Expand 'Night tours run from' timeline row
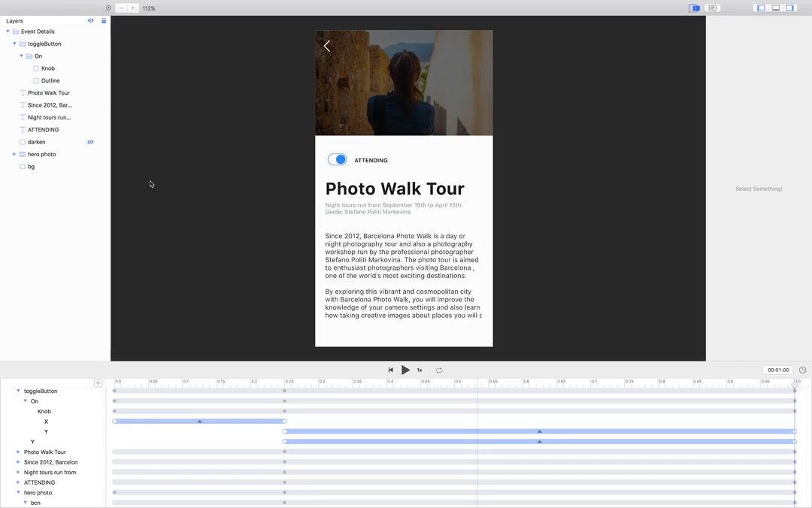 coord(18,472)
